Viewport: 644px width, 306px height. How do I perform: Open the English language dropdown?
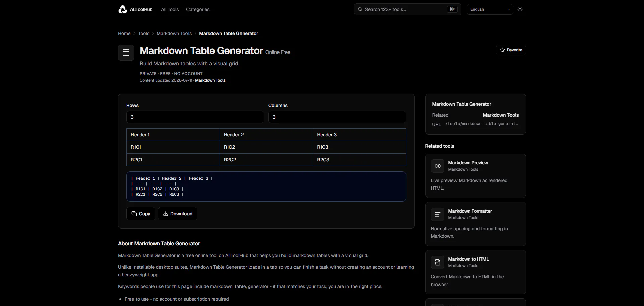(x=490, y=9)
